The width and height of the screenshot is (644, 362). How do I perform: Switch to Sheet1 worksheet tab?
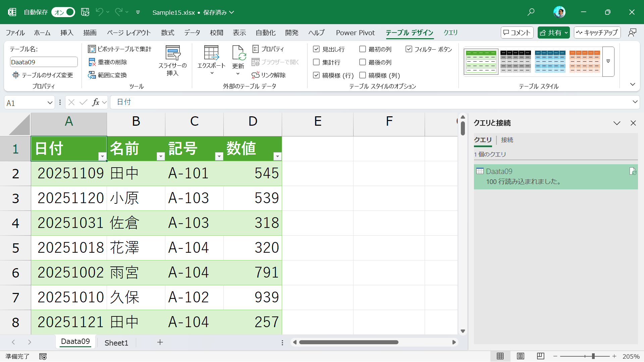116,343
